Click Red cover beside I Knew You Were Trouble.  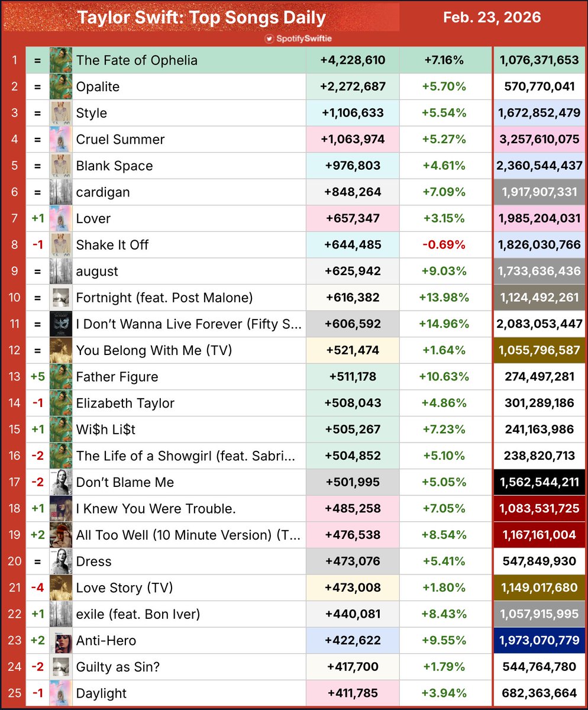click(x=61, y=509)
